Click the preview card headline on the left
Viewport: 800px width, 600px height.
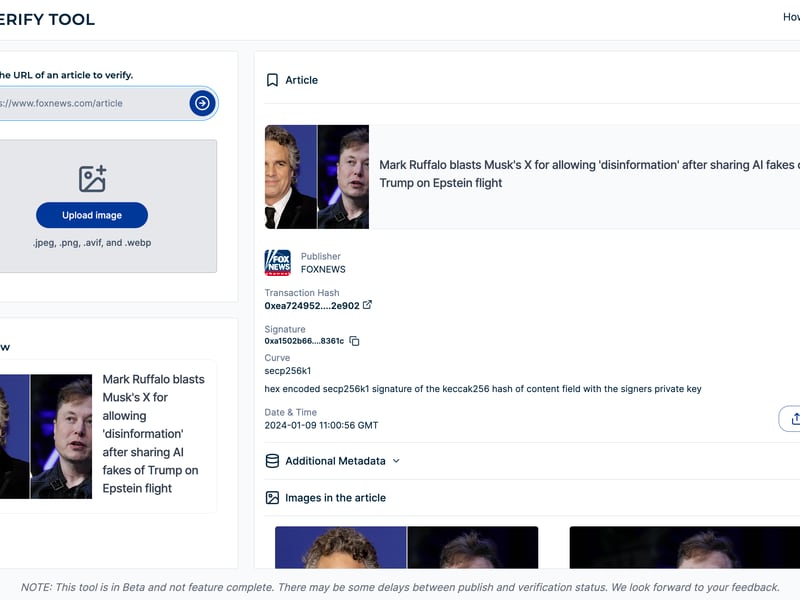tap(153, 434)
